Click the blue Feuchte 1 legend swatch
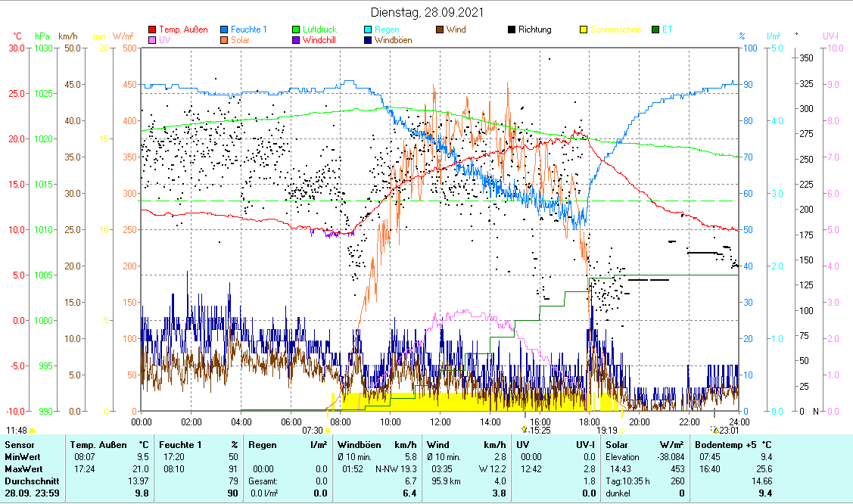The image size is (853, 504). (x=224, y=30)
